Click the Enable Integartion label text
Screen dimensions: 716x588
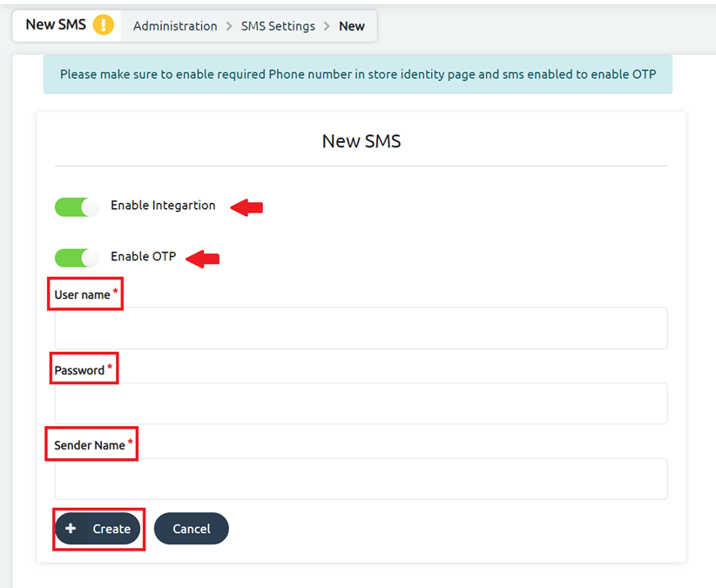[x=163, y=206]
